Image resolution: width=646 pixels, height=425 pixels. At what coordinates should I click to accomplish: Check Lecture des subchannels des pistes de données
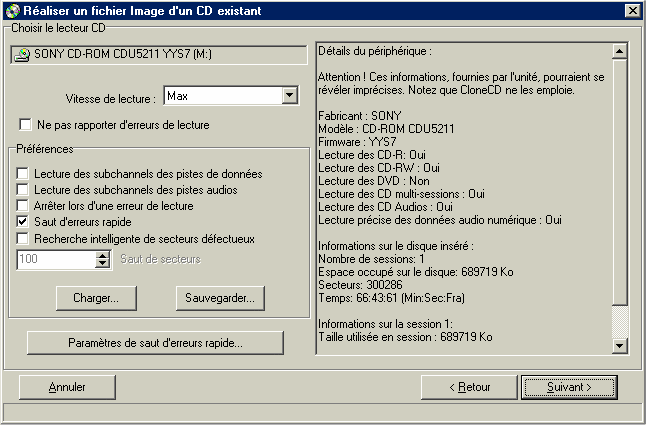[x=22, y=173]
